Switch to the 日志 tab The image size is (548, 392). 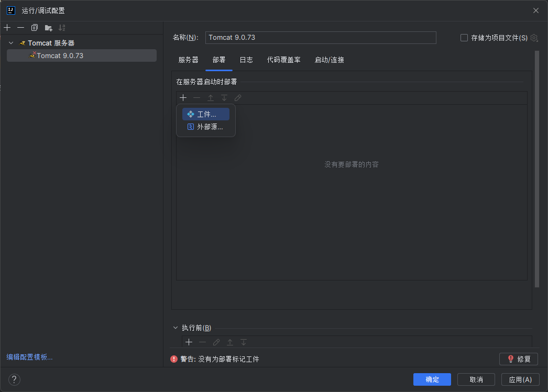tap(246, 60)
